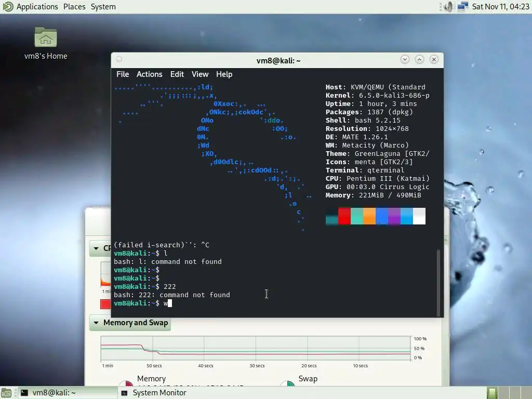Click the 'Host: KVM/QEMU' line
This screenshot has height=399, width=532.
coord(375,87)
